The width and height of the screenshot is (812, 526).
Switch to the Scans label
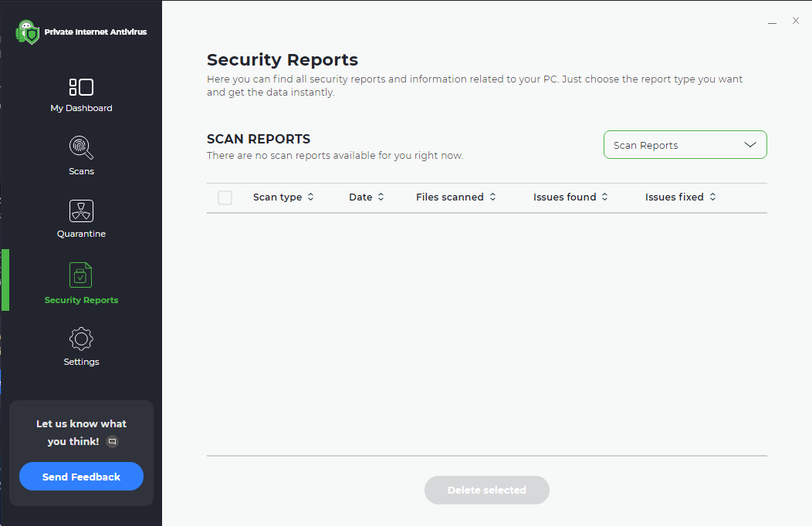pos(81,171)
